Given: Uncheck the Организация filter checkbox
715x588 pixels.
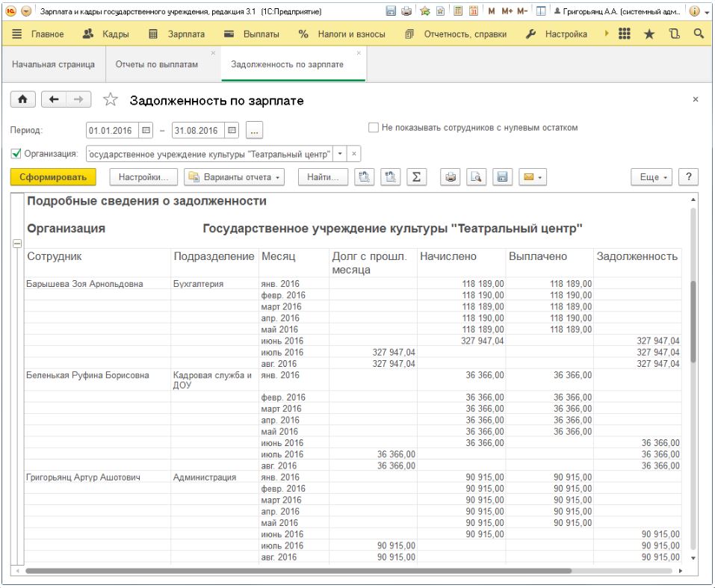Looking at the screenshot, I should click(16, 154).
